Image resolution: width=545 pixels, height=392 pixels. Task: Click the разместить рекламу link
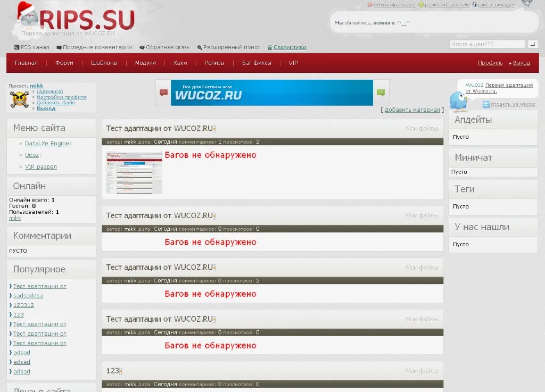(x=447, y=4)
